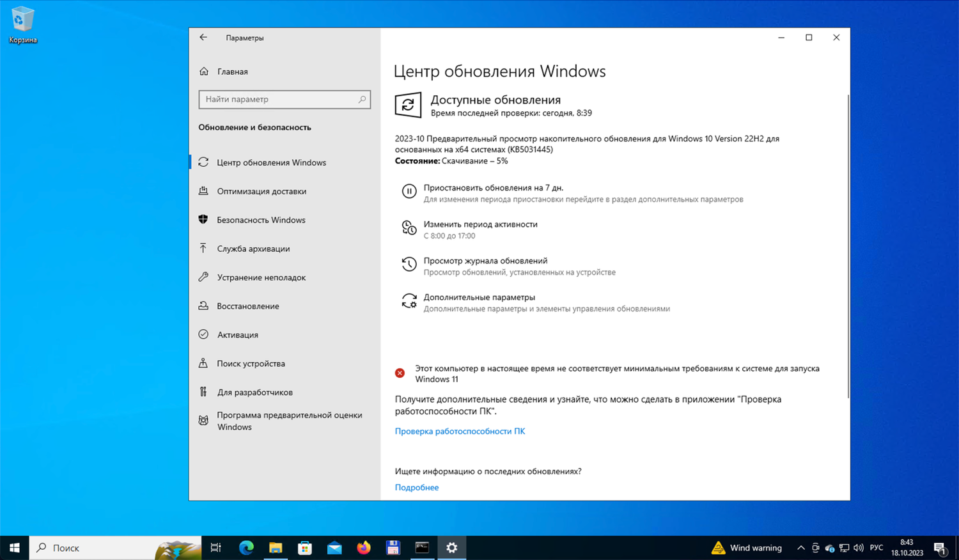Open Изменить период активности
The image size is (959, 560).
coord(480,224)
